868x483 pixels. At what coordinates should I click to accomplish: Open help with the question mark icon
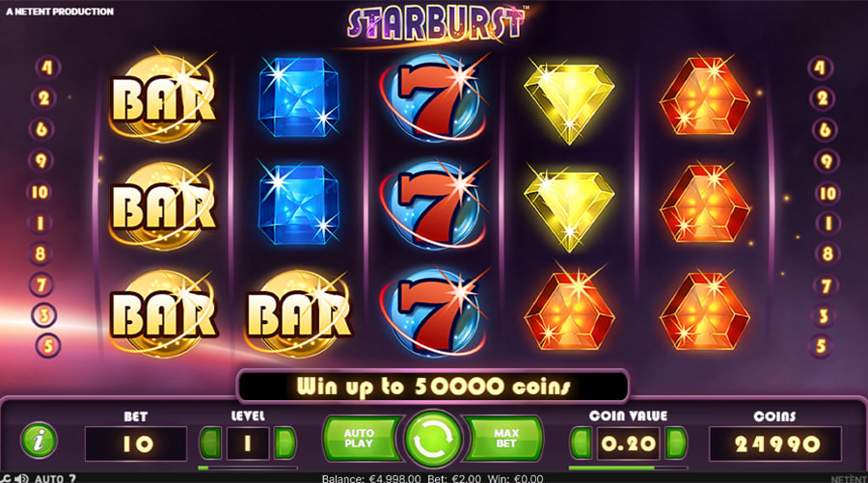72,478
